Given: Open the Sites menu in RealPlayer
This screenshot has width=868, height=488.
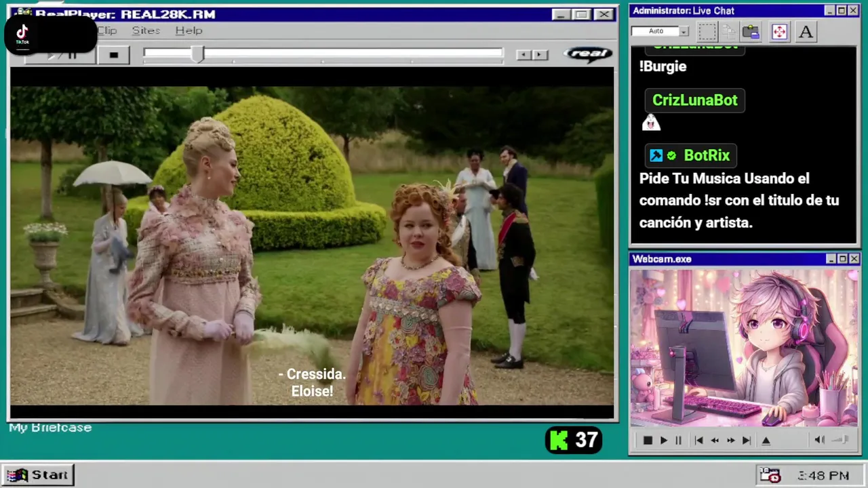Looking at the screenshot, I should [146, 30].
